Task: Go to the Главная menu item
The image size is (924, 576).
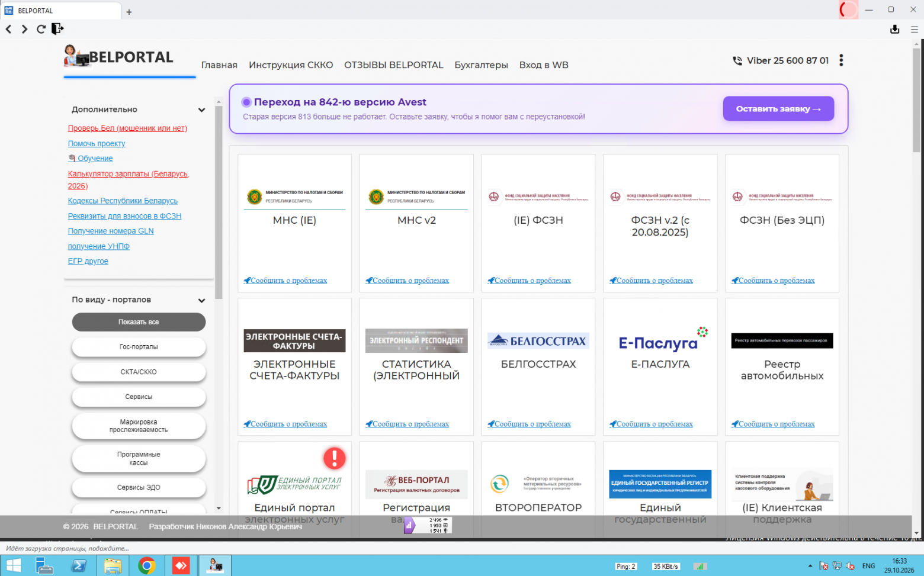Action: [219, 65]
